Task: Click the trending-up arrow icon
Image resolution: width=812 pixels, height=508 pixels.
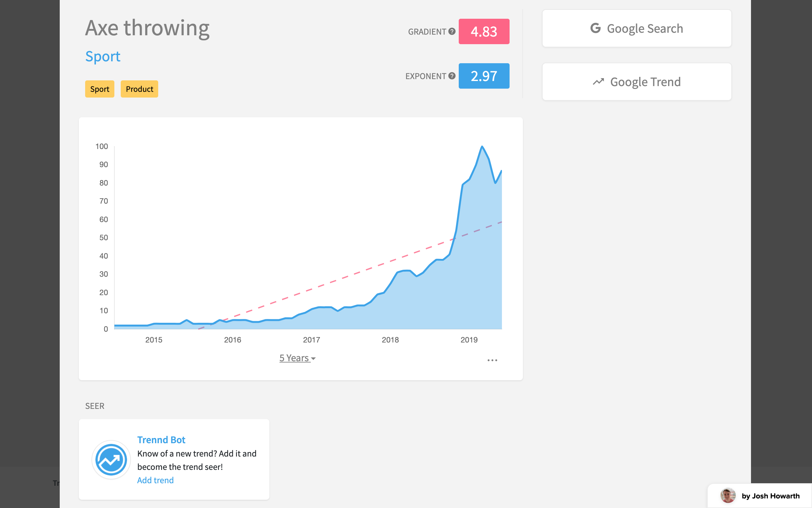Action: (598, 82)
